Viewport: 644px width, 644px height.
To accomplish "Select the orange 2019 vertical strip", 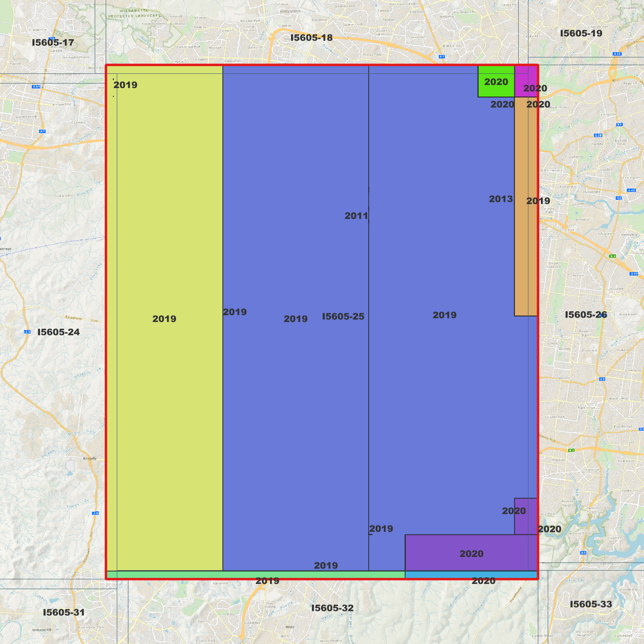I will pyautogui.click(x=525, y=206).
